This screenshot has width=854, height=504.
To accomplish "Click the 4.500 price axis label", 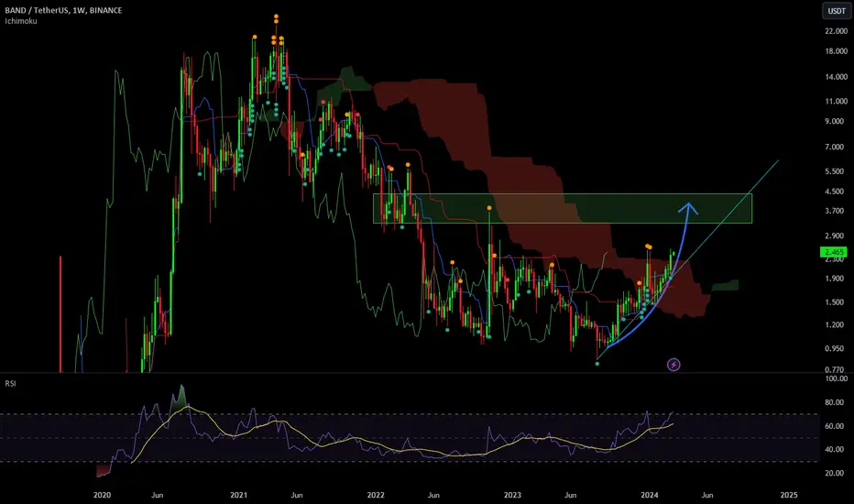I will pyautogui.click(x=835, y=192).
